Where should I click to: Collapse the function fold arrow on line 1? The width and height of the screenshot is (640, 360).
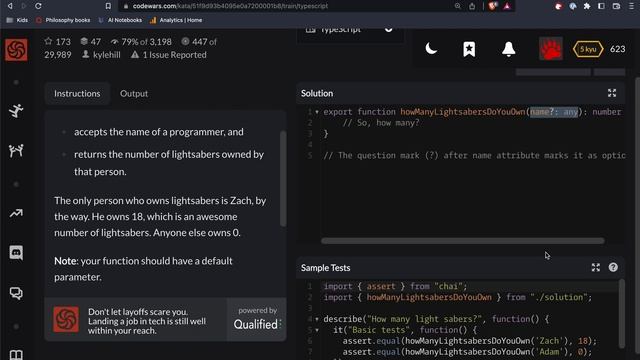click(x=317, y=112)
